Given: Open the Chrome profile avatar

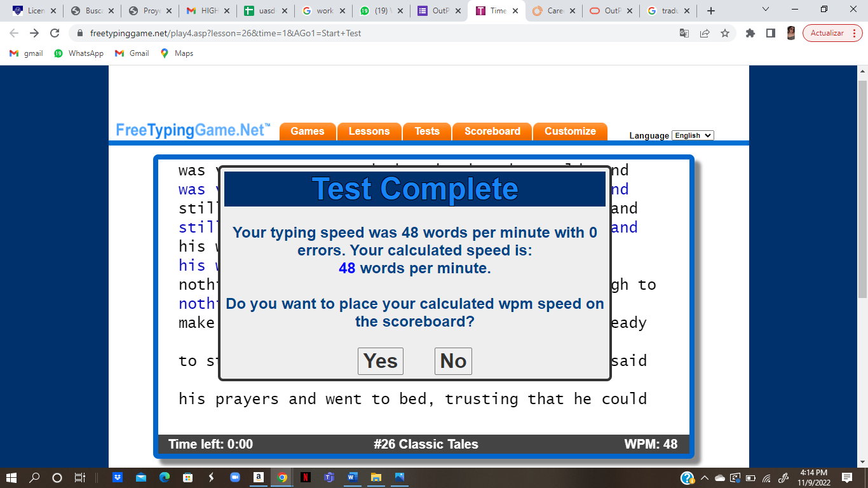Looking at the screenshot, I should pyautogui.click(x=791, y=33).
